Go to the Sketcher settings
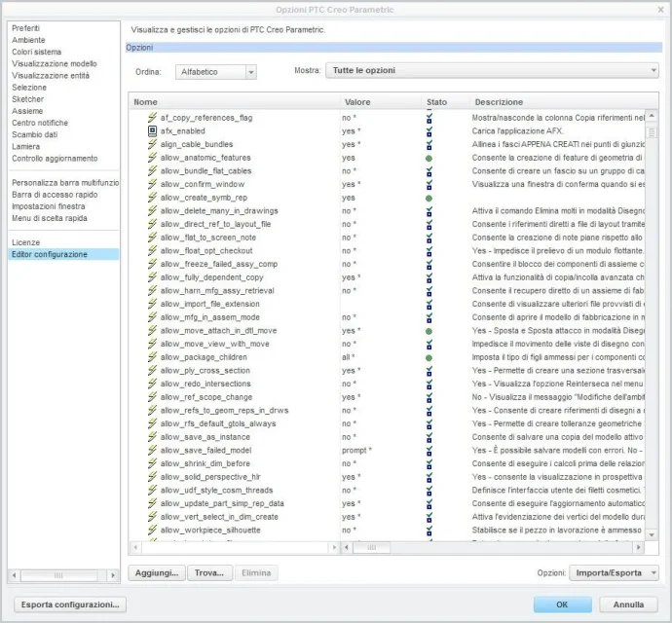672x623 pixels. (27, 99)
